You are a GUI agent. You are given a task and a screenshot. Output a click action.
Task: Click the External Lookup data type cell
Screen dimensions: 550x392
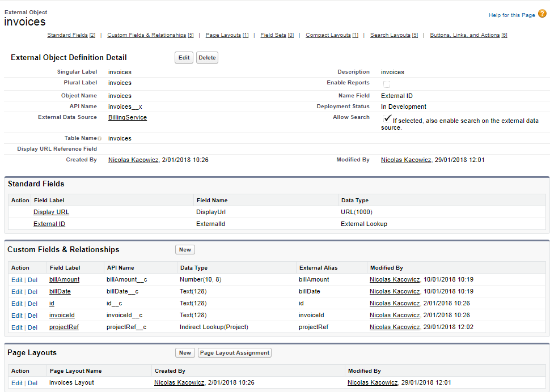(364, 224)
